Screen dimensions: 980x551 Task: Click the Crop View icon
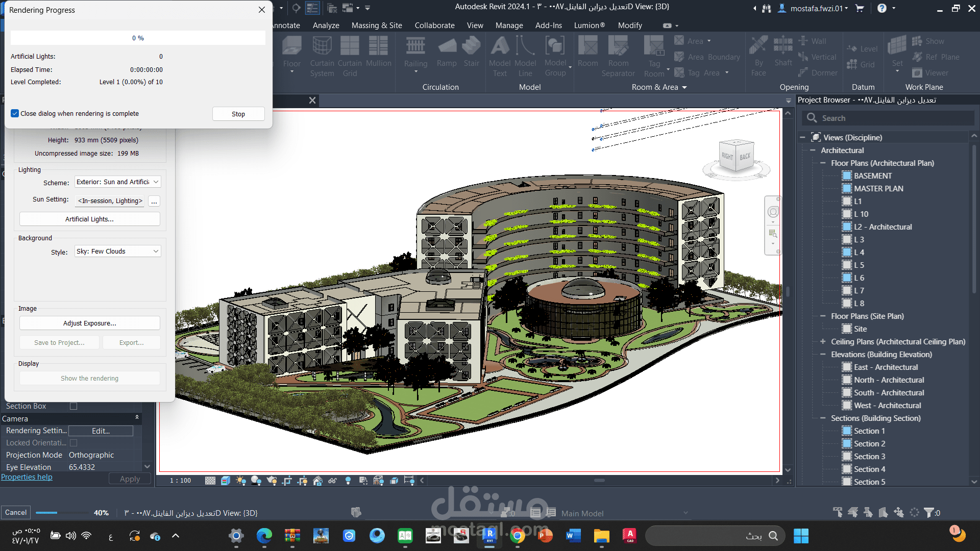287,481
